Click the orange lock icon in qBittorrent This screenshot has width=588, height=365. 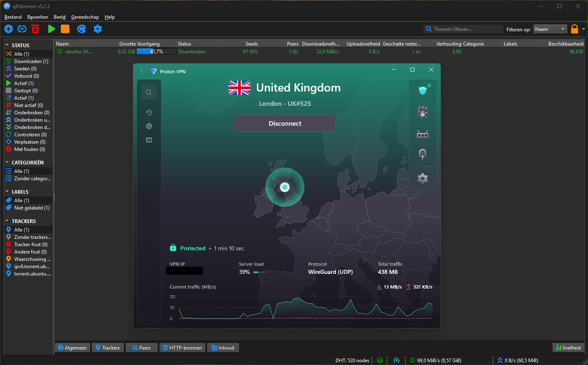tap(574, 29)
